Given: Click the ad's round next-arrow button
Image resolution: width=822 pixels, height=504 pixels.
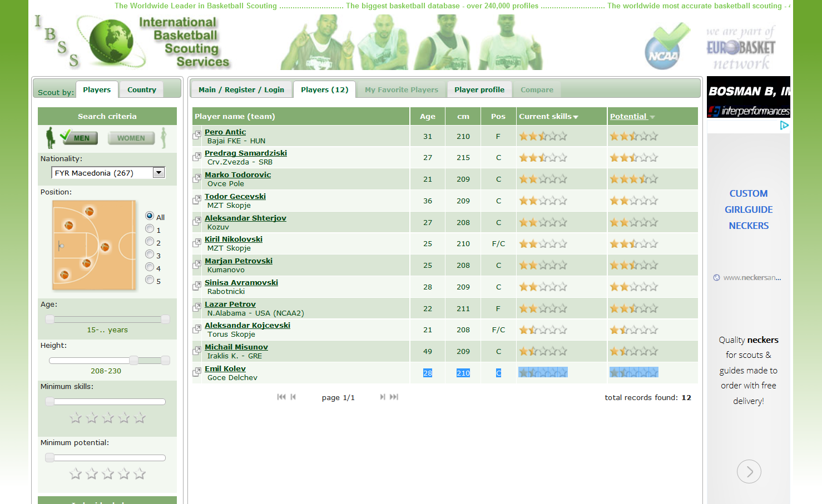Looking at the screenshot, I should pos(749,472).
